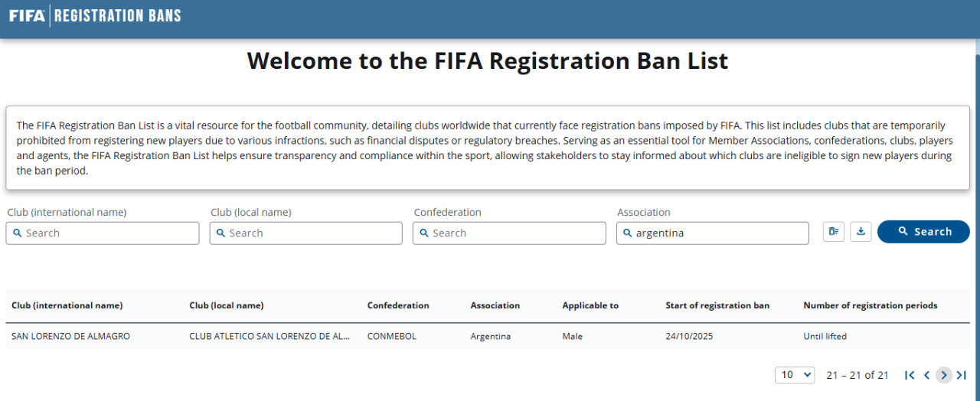Go to the next results page
Image resolution: width=980 pixels, height=401 pixels.
944,375
